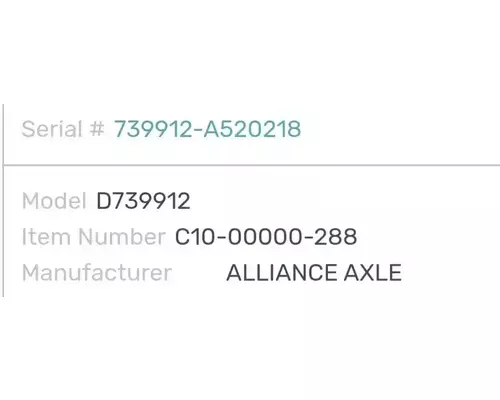Click the word 'ALLIANCE' in the manufacturer value

tap(282, 273)
